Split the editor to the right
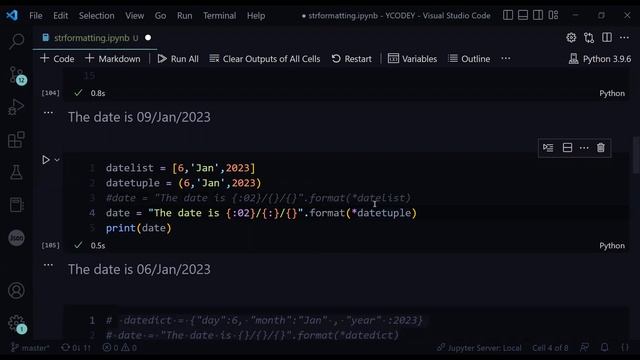640x360 pixels. tap(607, 38)
